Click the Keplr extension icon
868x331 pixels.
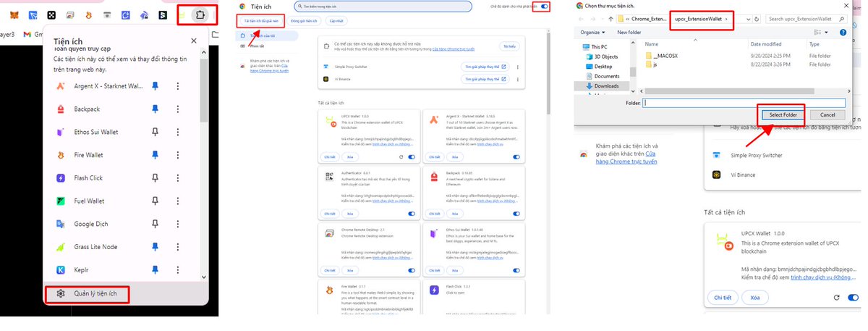pos(60,270)
